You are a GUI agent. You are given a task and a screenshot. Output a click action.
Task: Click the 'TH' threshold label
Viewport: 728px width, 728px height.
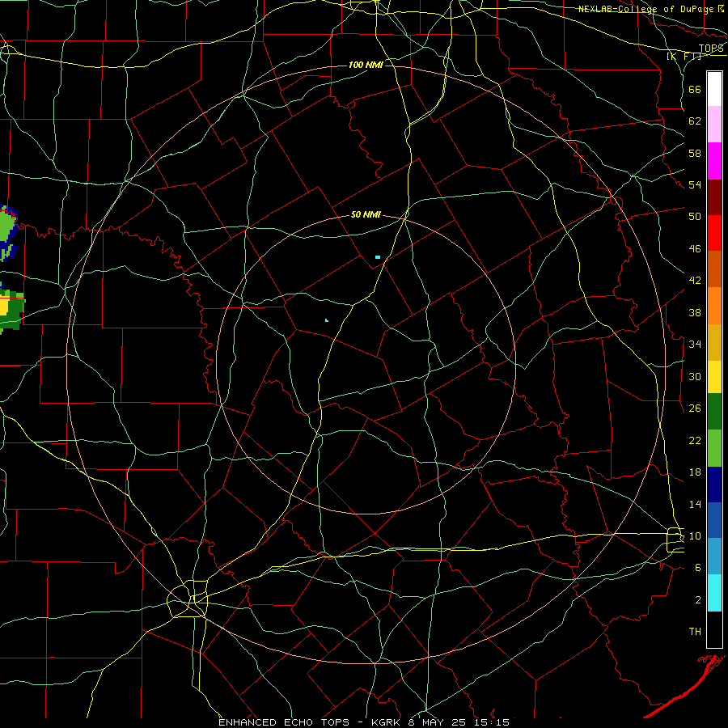click(695, 632)
